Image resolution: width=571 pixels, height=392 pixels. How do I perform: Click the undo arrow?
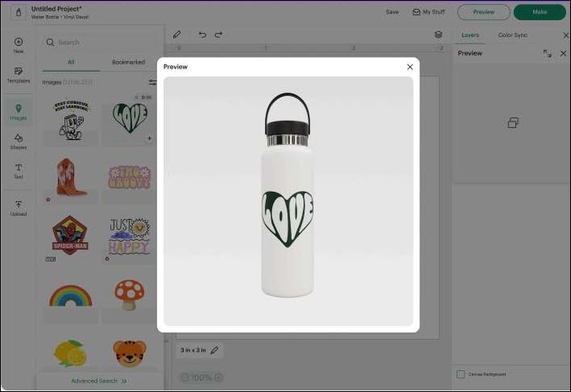pyautogui.click(x=202, y=35)
